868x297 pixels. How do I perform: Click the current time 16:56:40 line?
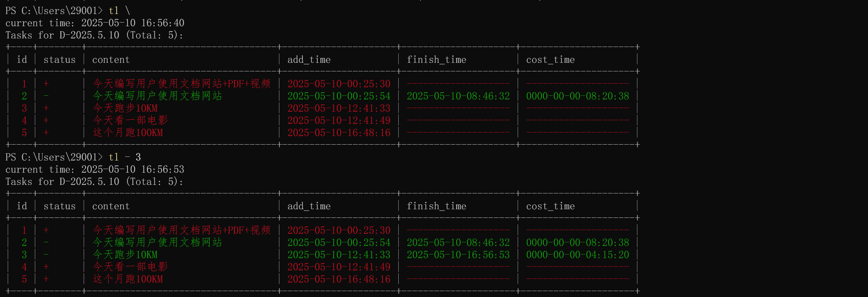[94, 23]
